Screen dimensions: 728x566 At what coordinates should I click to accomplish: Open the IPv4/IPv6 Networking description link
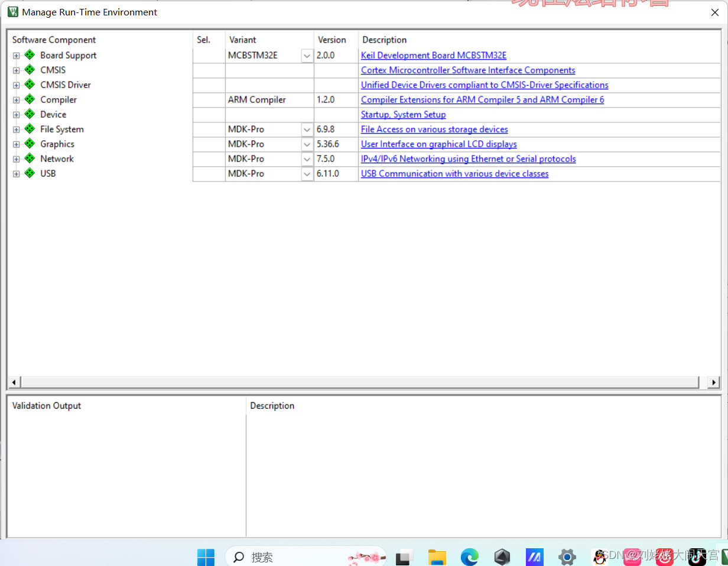469,159
